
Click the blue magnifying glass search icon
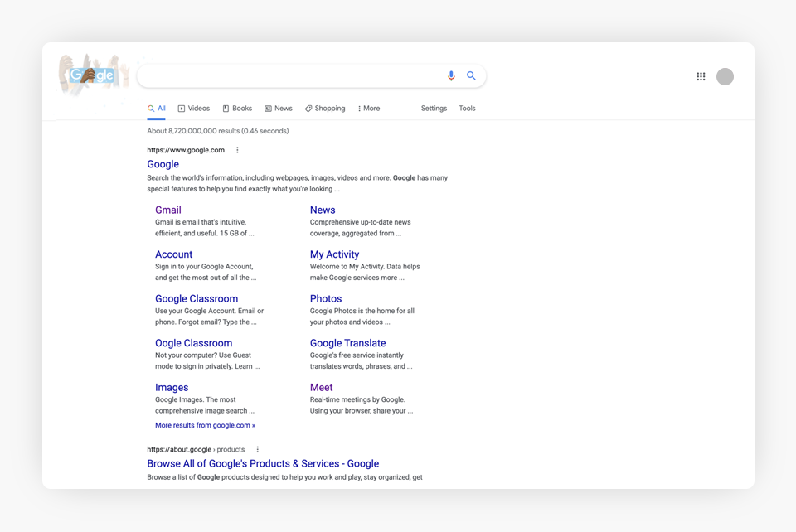[x=471, y=76]
